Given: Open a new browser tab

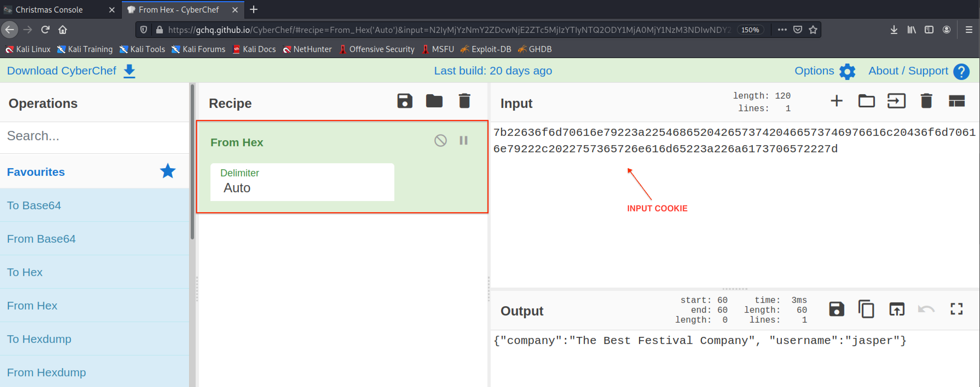Looking at the screenshot, I should click(254, 10).
